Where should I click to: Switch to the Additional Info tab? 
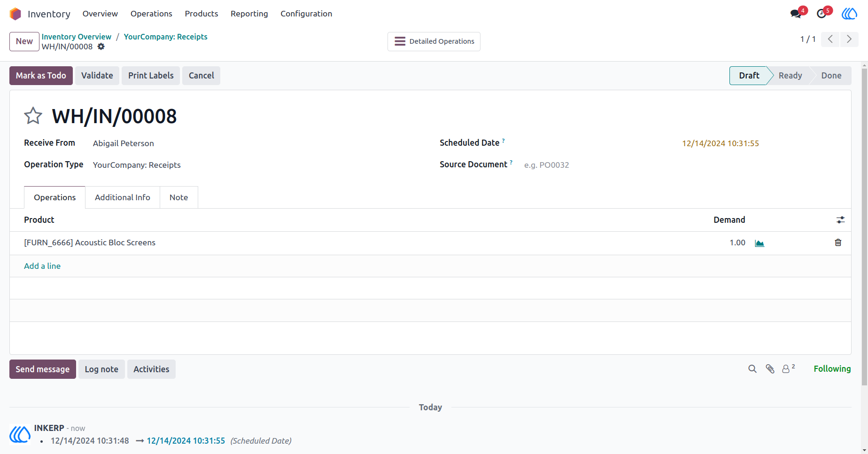point(123,197)
